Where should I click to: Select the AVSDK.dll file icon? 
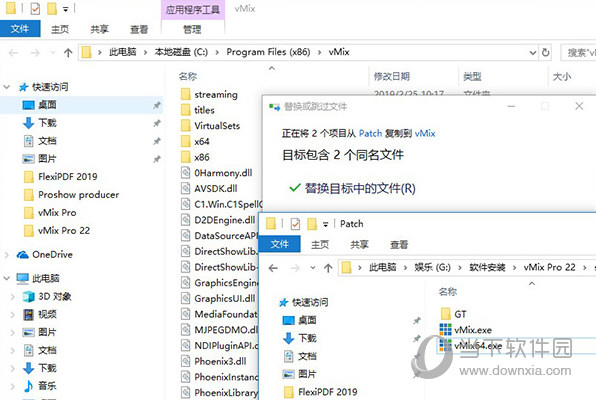pos(185,189)
